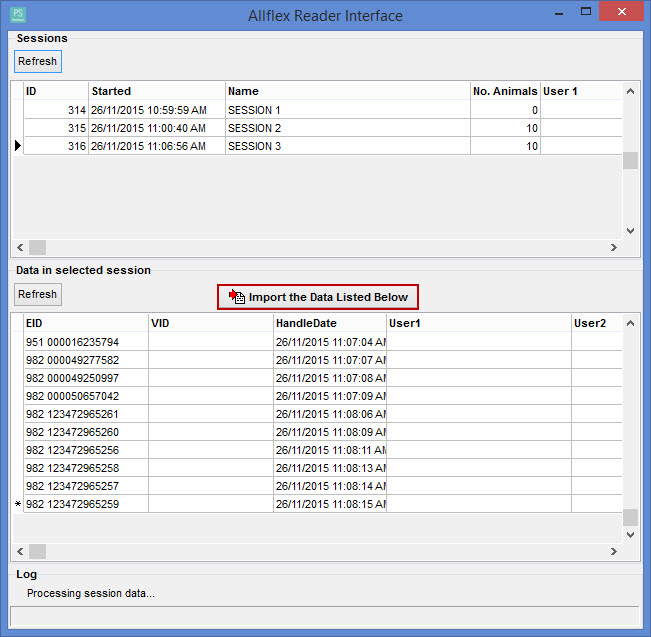Click right arrow of Sessions horizontal scrollbar
The width and height of the screenshot is (651, 637).
[x=614, y=247]
